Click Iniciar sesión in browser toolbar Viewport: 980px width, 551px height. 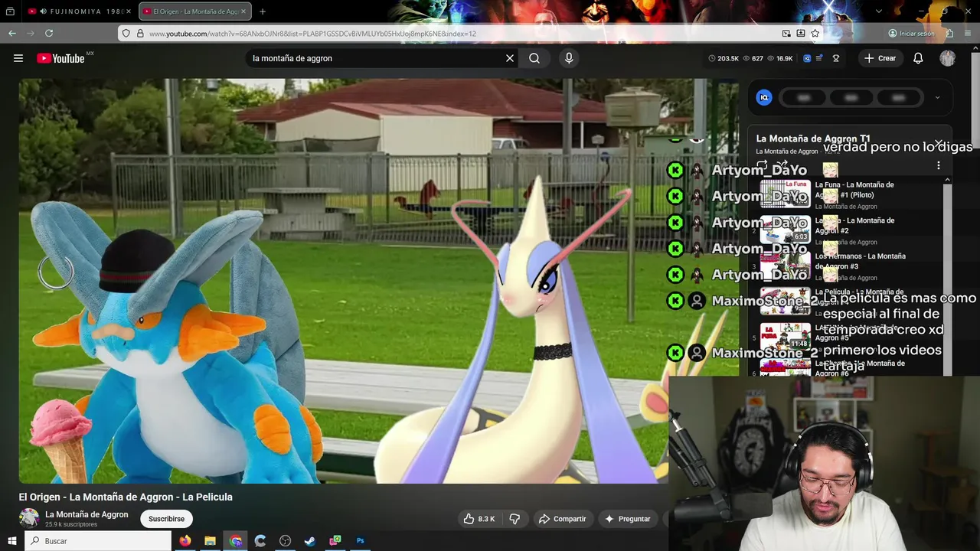(911, 34)
